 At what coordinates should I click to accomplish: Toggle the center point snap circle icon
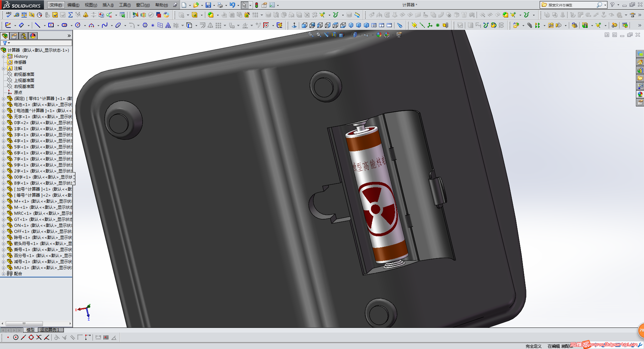click(x=16, y=338)
